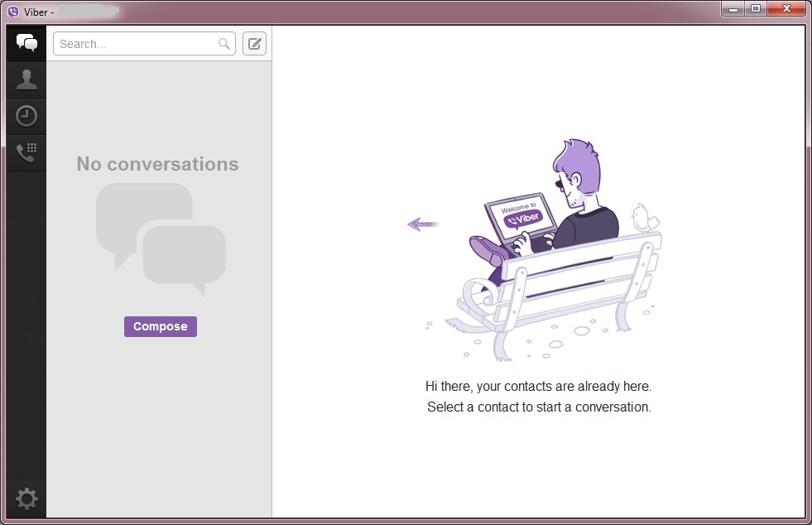Click 'Hi there, your contacts are already here.'

[x=539, y=386]
